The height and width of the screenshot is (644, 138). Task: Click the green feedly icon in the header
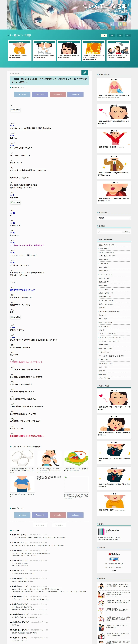coord(120,24)
